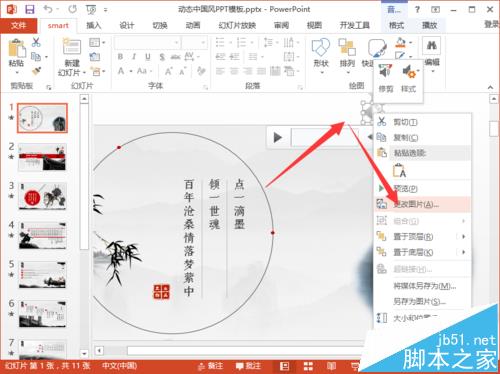
Task: Open the bullets list dropdown
Action: [x=231, y=43]
